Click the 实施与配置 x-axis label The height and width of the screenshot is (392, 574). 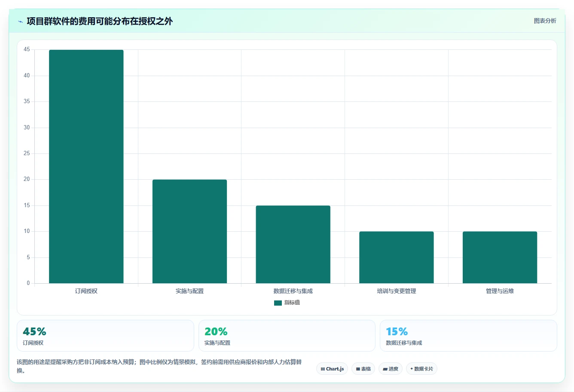(x=189, y=291)
